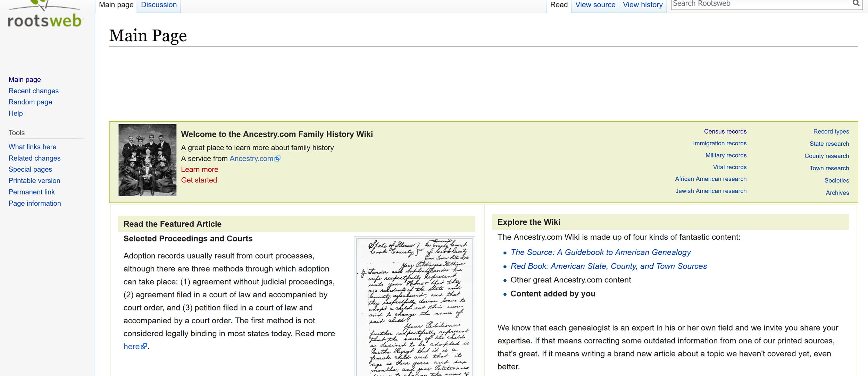This screenshot has height=376, width=868.
Task: Open the View source tab
Action: [595, 5]
